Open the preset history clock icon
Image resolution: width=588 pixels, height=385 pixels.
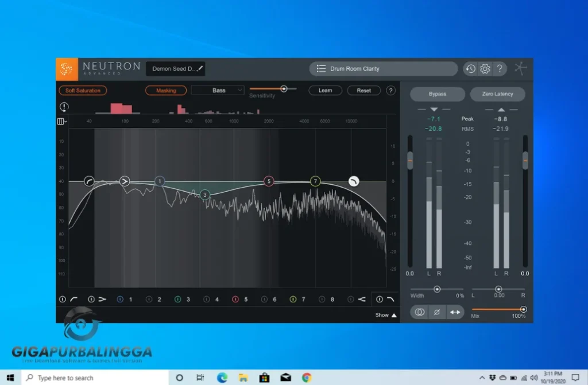470,68
